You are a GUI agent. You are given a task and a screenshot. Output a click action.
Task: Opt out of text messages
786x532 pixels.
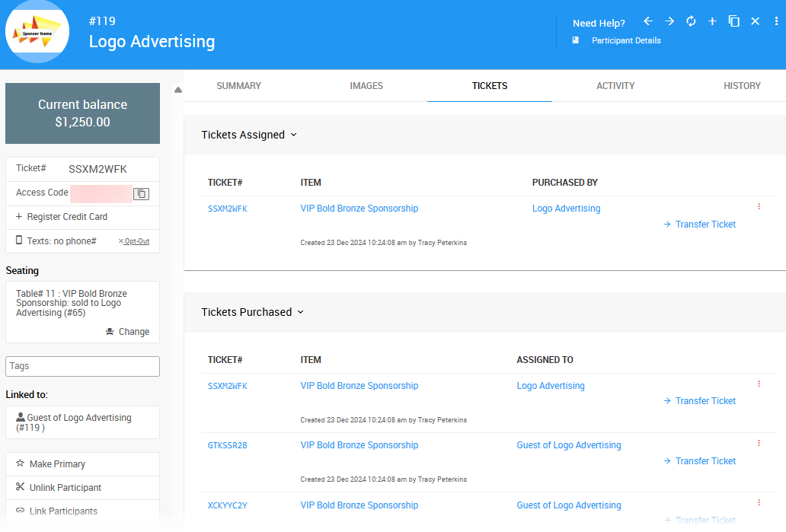[134, 241]
